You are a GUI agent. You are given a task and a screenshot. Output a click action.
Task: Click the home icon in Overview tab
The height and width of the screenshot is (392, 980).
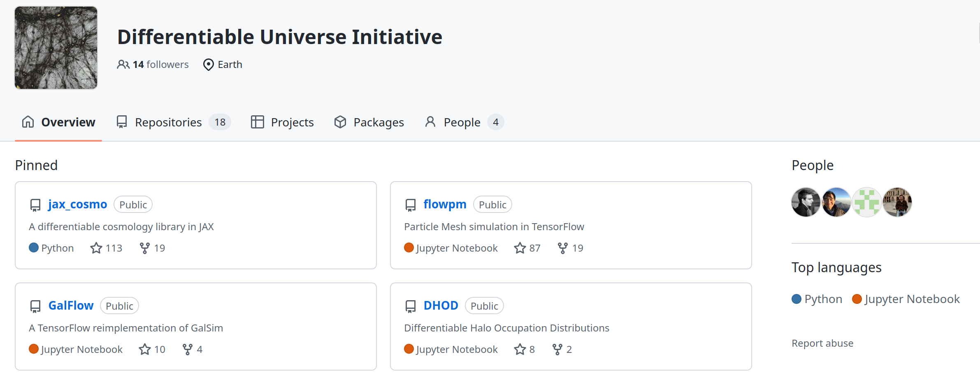click(28, 122)
